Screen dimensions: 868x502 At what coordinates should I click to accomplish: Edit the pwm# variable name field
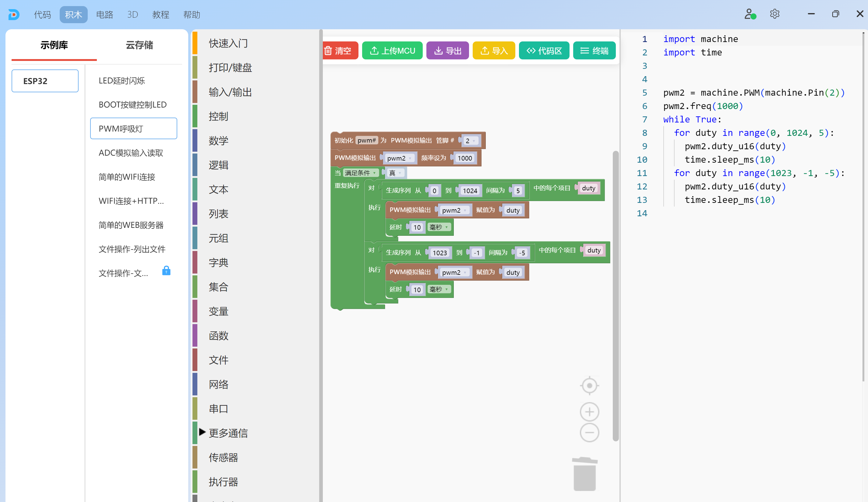pyautogui.click(x=366, y=140)
